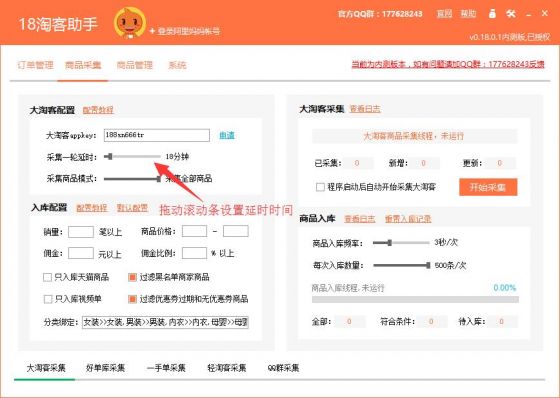
Task: Enable 只入库视频单 checkbox
Action: click(x=48, y=299)
